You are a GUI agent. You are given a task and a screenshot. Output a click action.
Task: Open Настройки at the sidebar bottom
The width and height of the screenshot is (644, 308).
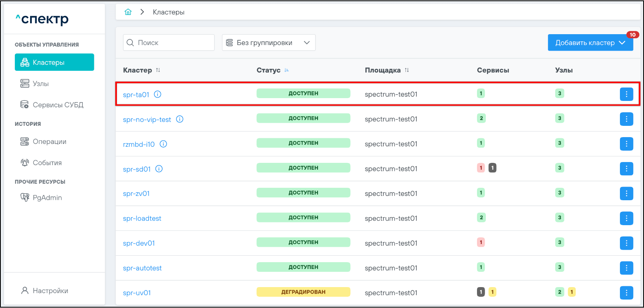pos(50,291)
